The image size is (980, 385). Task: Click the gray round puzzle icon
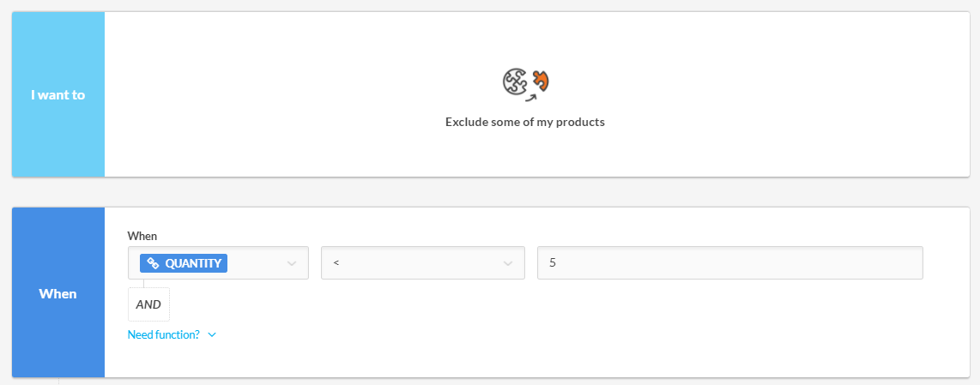pyautogui.click(x=515, y=81)
